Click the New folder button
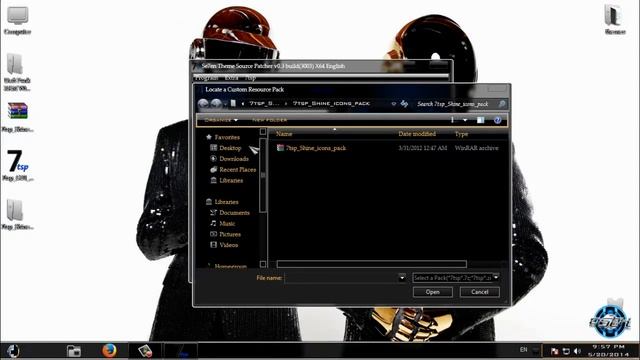This screenshot has width=640, height=360. coord(269,120)
